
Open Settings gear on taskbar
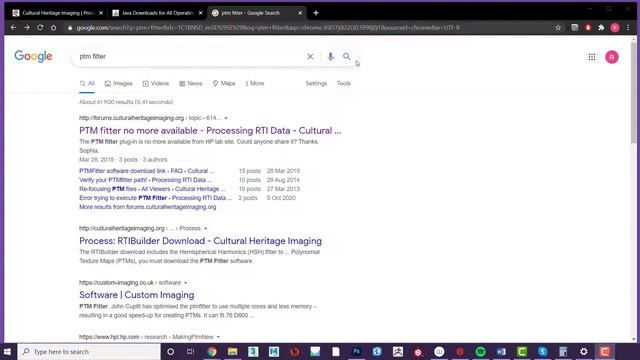pyautogui.click(x=584, y=351)
